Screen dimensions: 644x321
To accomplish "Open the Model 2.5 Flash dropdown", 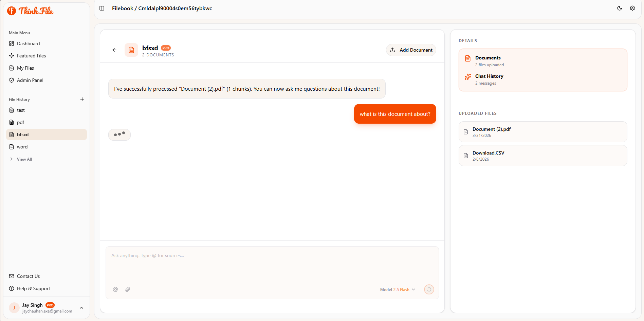I will (398, 290).
